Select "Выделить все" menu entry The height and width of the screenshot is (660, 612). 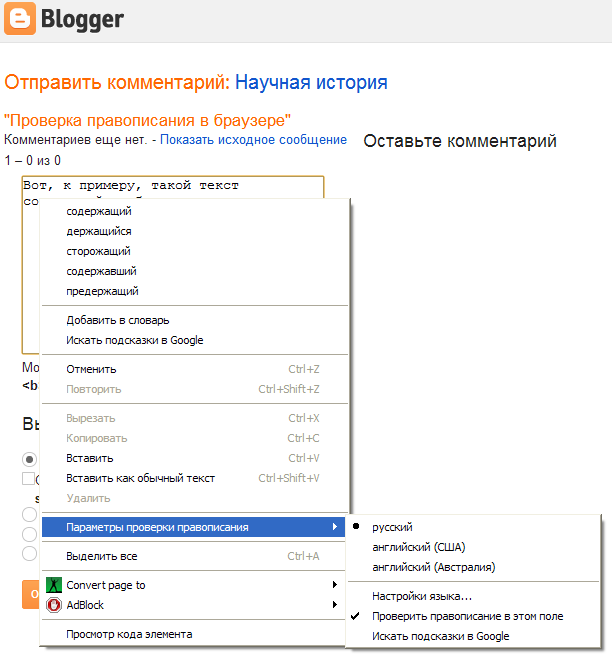click(194, 556)
